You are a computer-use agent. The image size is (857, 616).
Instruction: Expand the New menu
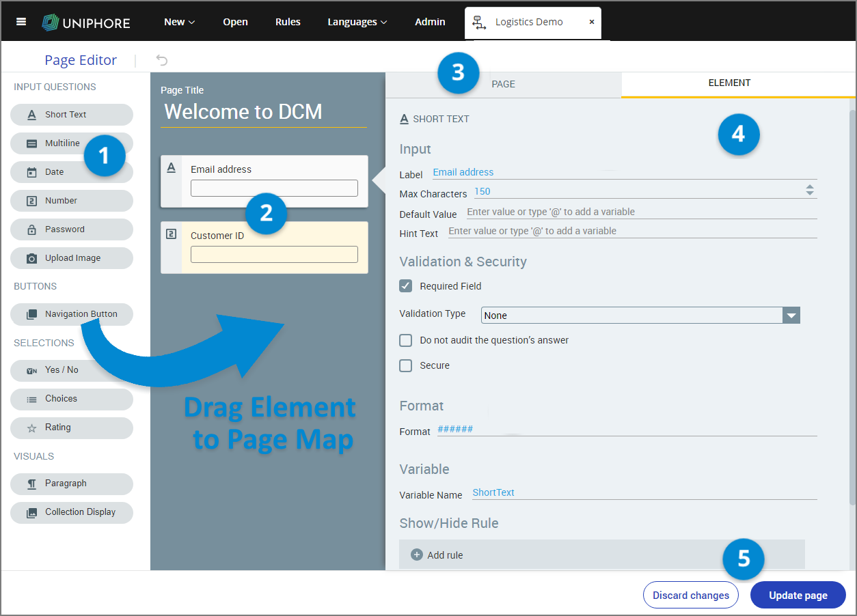point(180,22)
